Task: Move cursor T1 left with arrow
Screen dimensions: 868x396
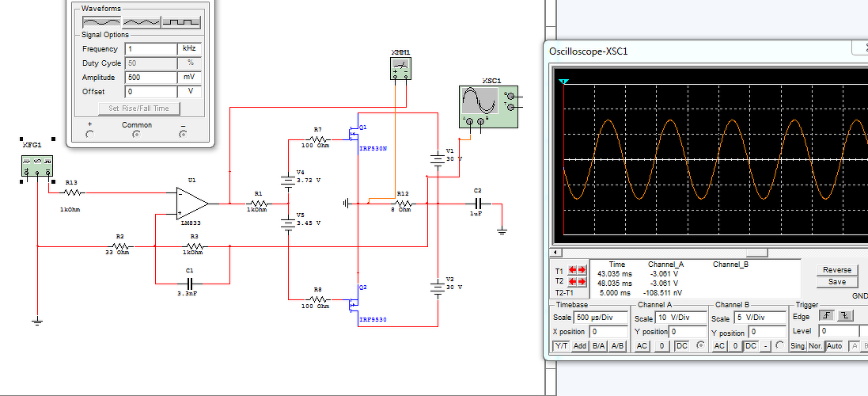Action: click(573, 270)
